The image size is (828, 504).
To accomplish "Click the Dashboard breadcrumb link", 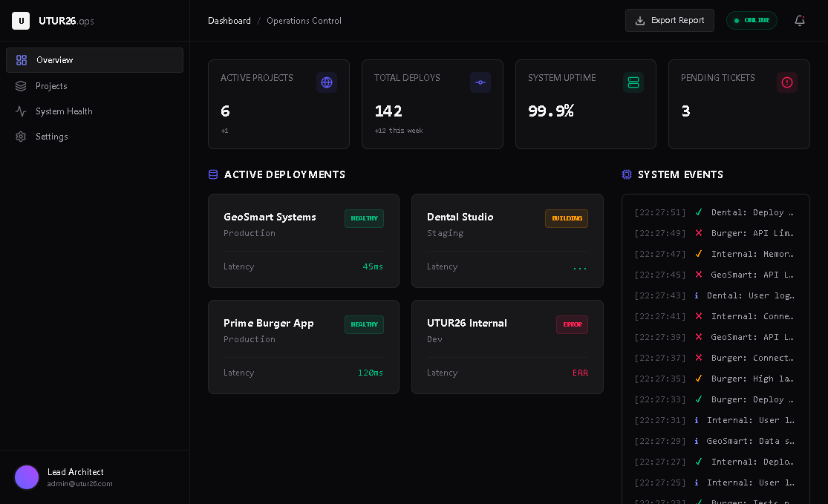I will pyautogui.click(x=229, y=21).
